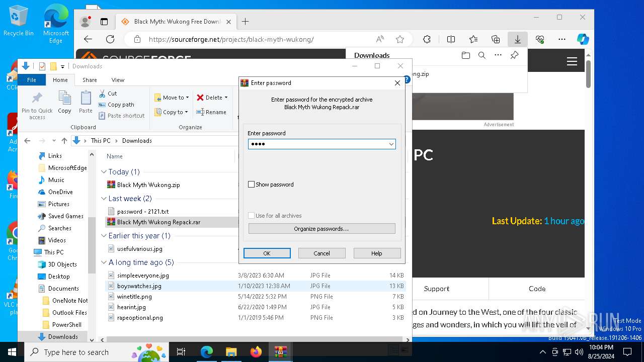
Task: Click Organize passwords button
Action: click(x=321, y=229)
